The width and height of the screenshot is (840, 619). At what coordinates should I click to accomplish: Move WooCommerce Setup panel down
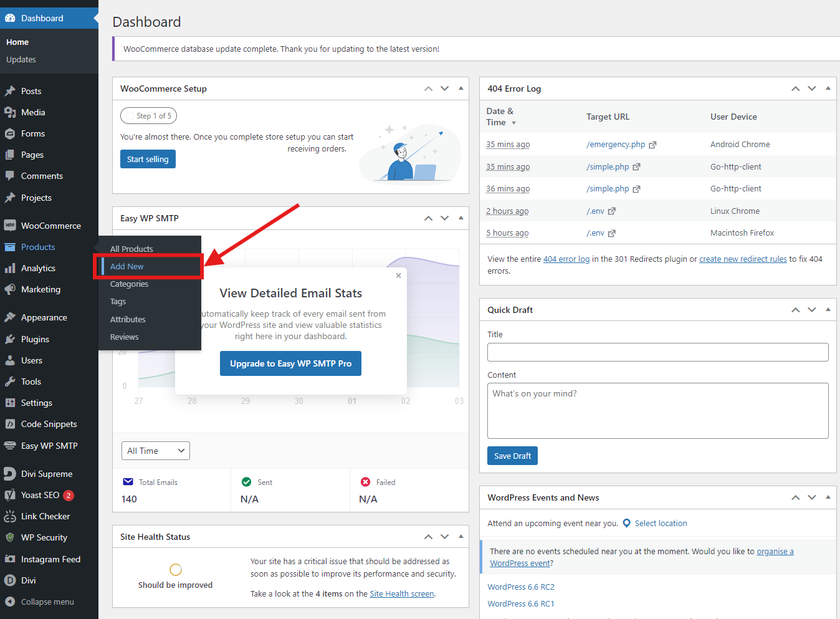445,89
